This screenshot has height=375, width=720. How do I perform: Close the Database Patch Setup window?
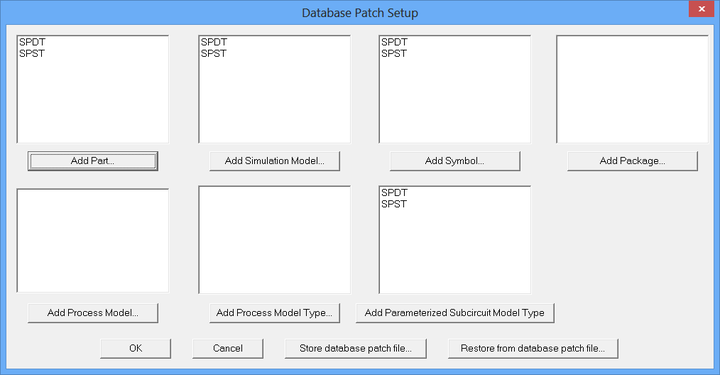pyautogui.click(x=701, y=9)
